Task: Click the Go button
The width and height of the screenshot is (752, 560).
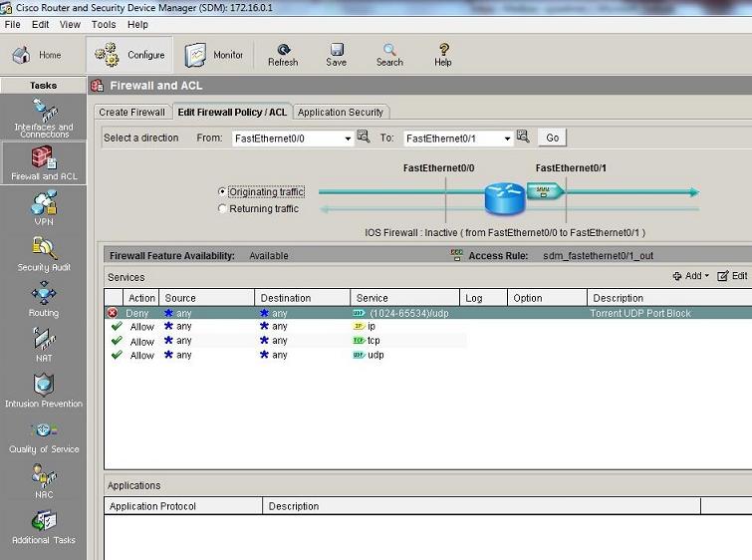Action: click(552, 138)
